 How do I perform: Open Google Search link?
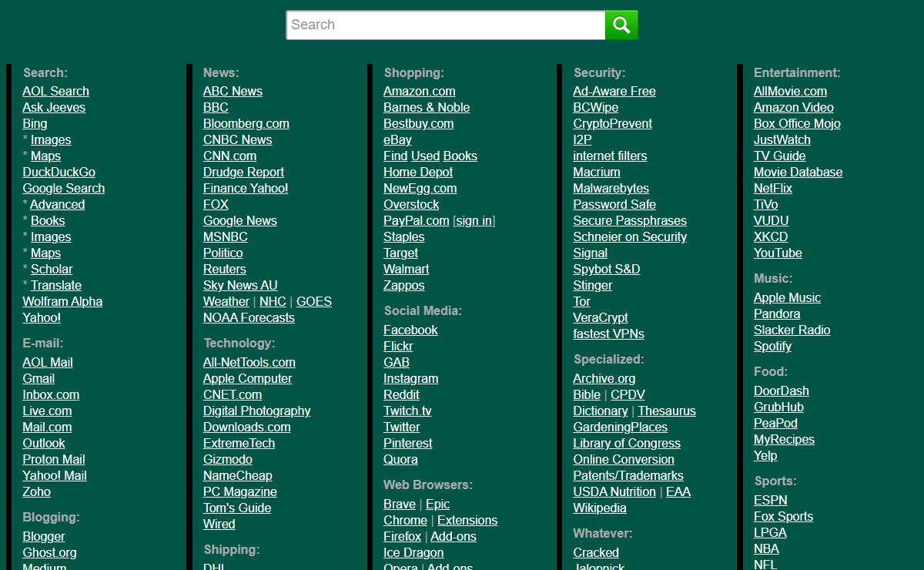click(63, 188)
